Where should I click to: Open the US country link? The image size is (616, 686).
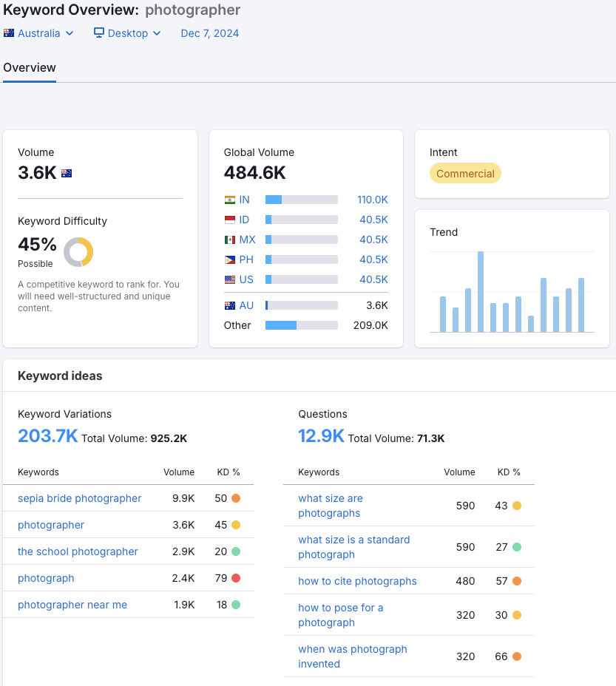coord(246,279)
